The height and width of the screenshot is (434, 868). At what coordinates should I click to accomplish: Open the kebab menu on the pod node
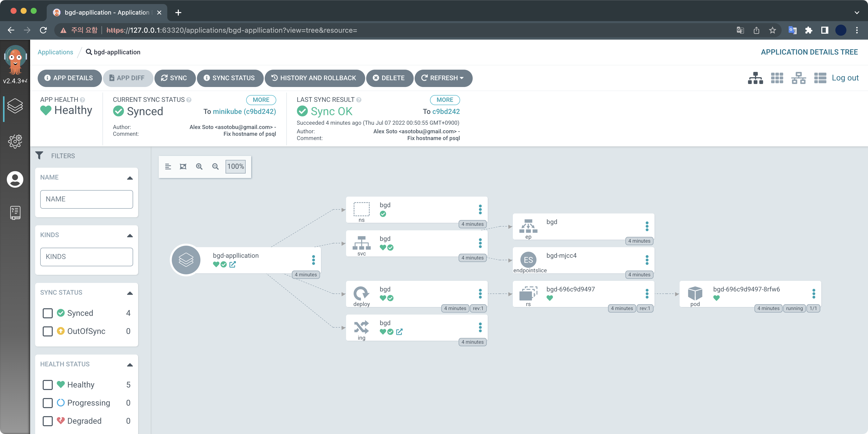[x=813, y=294]
